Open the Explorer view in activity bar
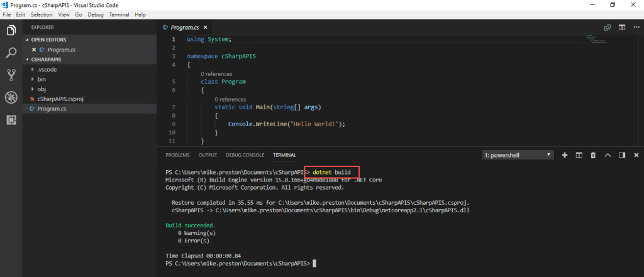Image resolution: width=644 pixels, height=277 pixels. (11, 30)
